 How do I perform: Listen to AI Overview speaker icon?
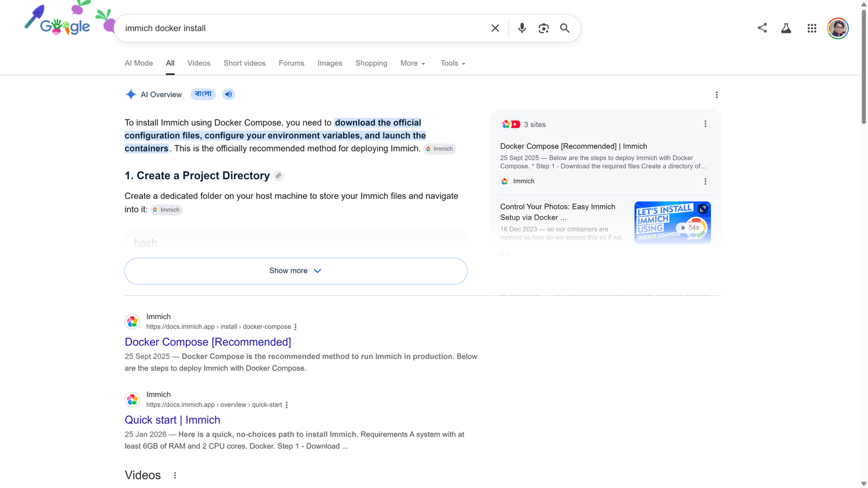point(229,94)
